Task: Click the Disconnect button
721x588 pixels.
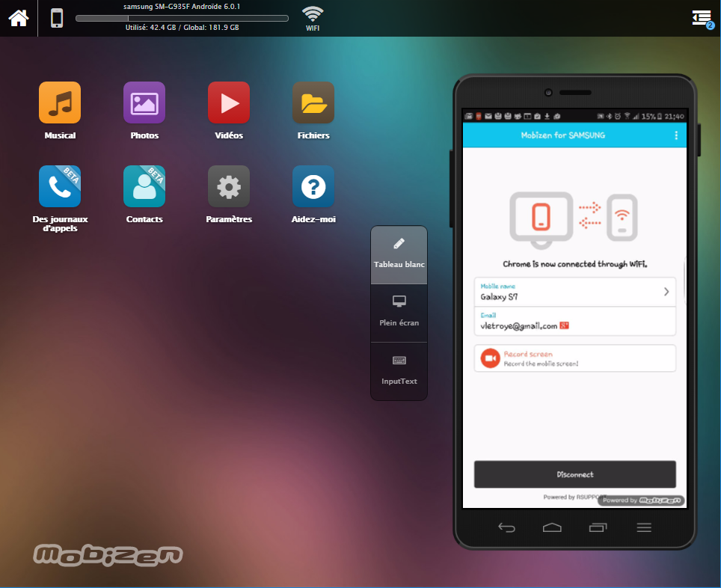Action: point(574,474)
